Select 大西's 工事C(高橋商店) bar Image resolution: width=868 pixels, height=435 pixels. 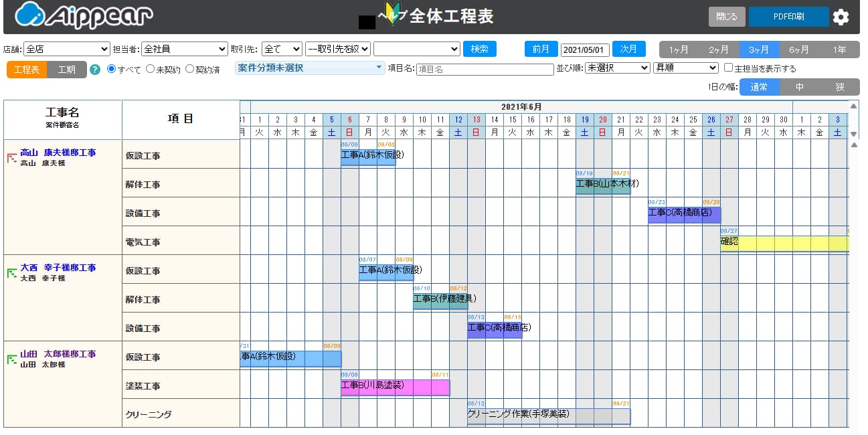pos(495,330)
